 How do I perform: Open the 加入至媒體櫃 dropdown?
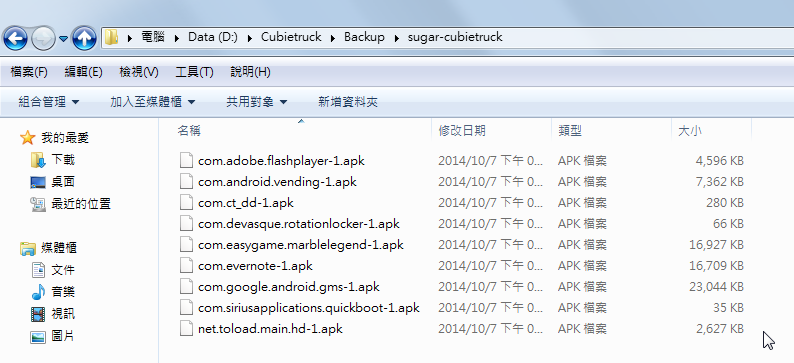click(152, 102)
